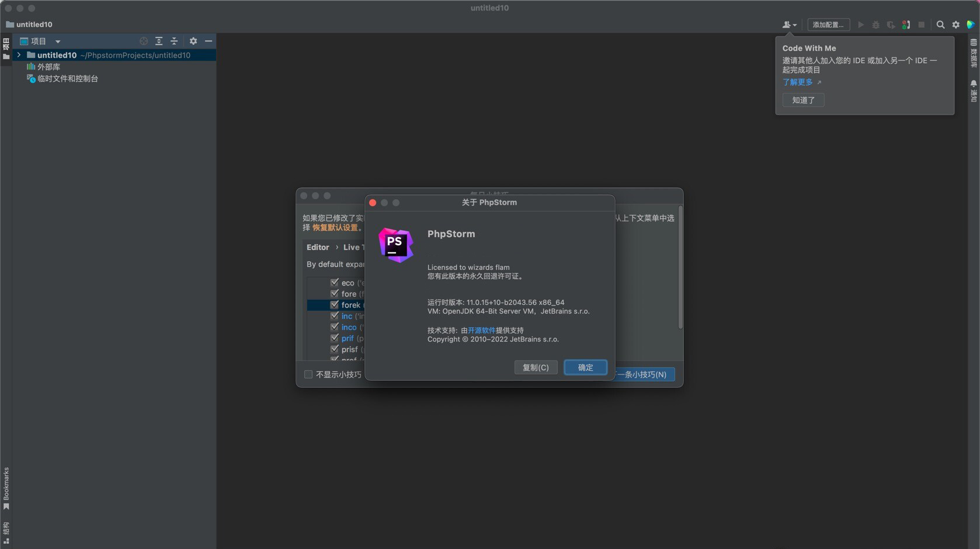Open IDE settings gear in top toolbar
The image size is (980, 549).
tap(955, 25)
